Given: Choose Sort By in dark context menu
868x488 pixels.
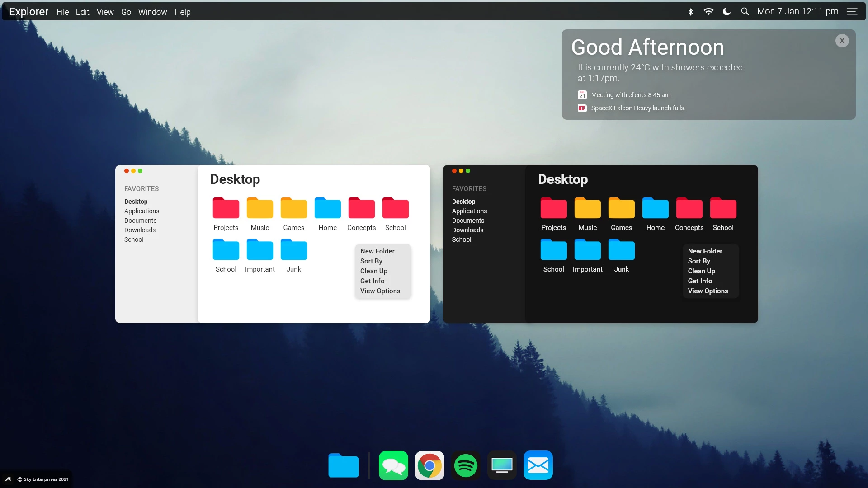Looking at the screenshot, I should coord(699,261).
